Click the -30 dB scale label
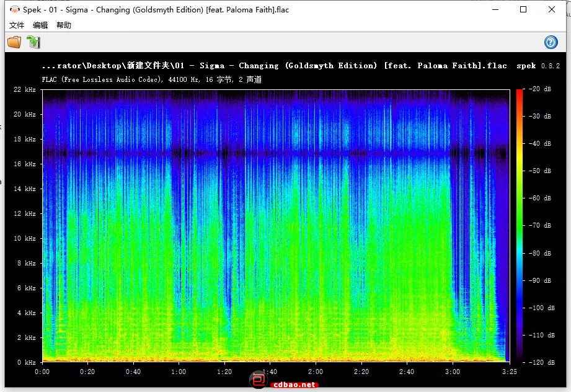The width and height of the screenshot is (571, 392). pos(539,116)
